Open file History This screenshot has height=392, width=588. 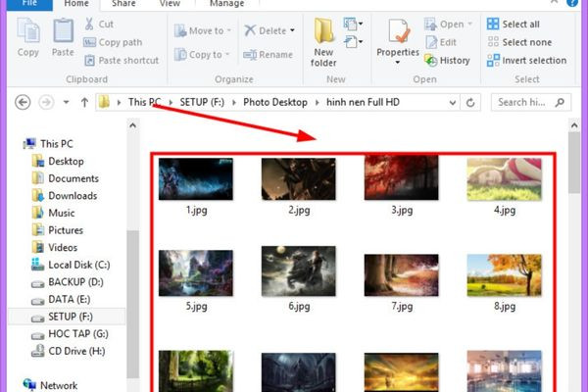[447, 60]
